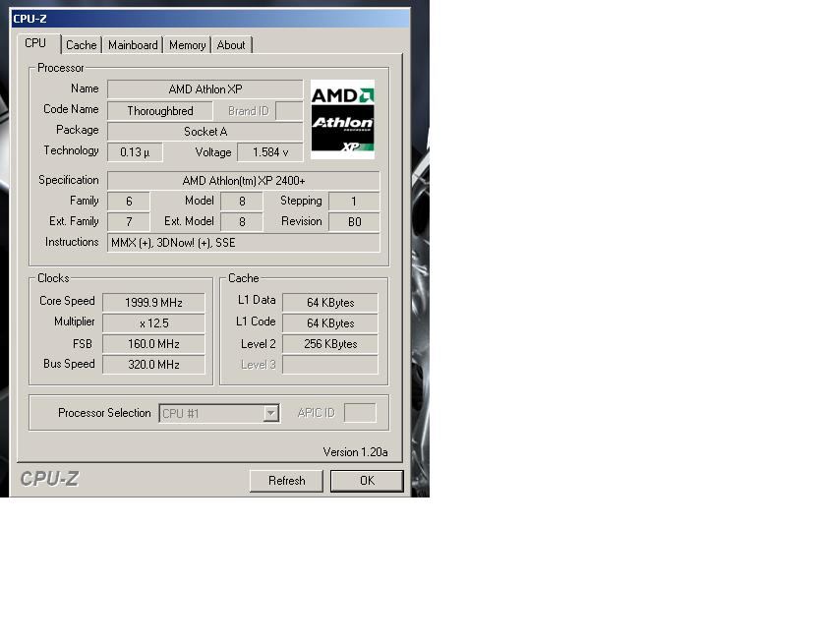818x644 pixels.
Task: Switch to the CPU tab
Action: coord(37,43)
